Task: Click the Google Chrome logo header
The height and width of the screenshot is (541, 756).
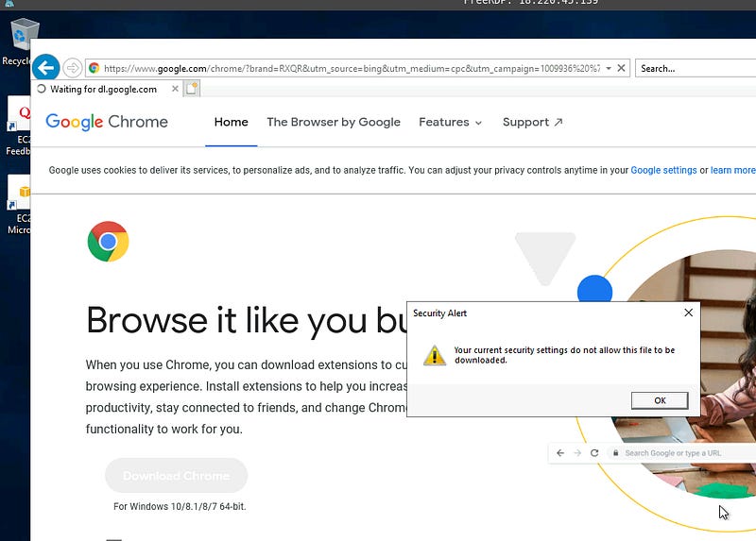Action: 107,122
